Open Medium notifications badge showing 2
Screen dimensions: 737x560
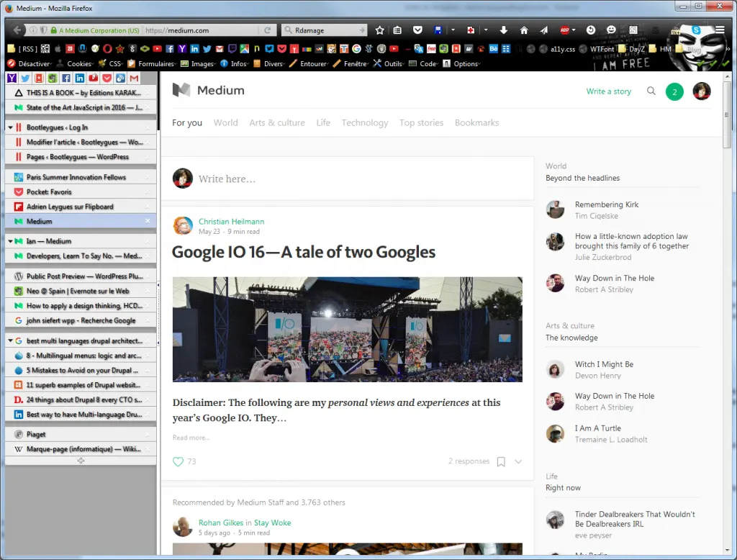(674, 91)
